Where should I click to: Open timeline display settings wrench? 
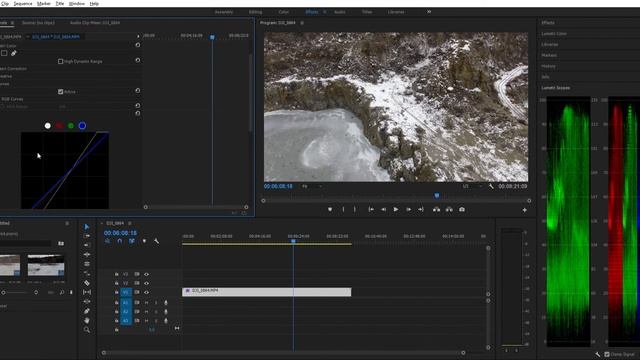click(156, 241)
